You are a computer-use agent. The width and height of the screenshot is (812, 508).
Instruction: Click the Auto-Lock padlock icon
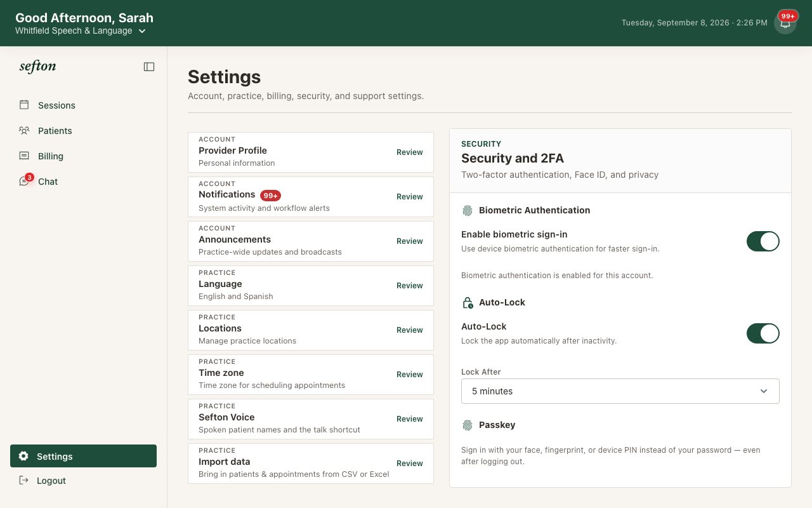(468, 302)
